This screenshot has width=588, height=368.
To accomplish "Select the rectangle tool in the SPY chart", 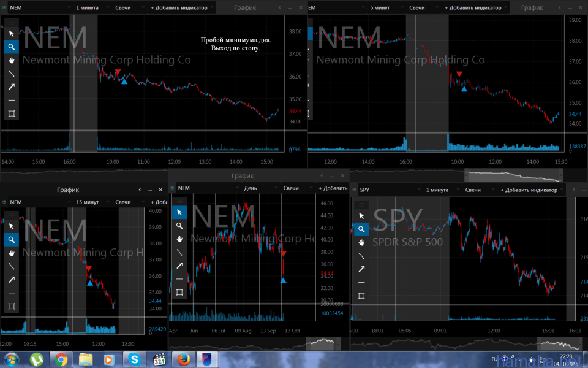I will (x=361, y=296).
